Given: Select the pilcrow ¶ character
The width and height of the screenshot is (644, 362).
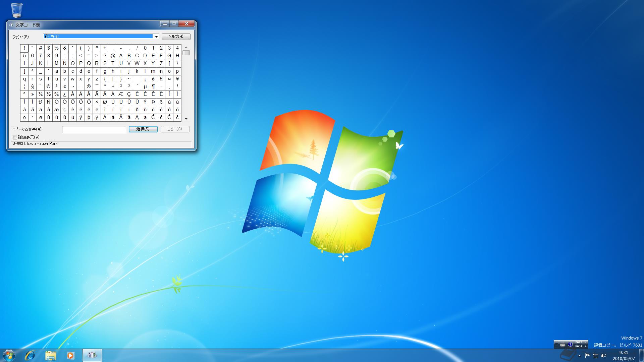Looking at the screenshot, I should tap(153, 86).
